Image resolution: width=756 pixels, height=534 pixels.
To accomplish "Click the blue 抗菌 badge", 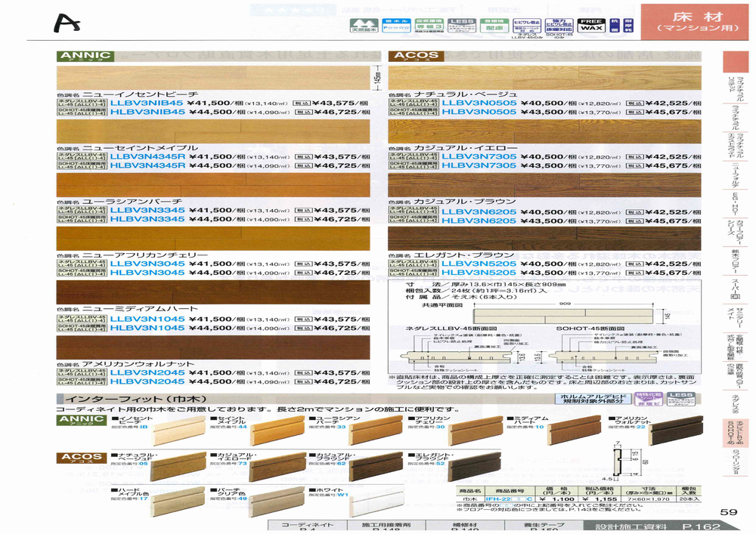I will pyautogui.click(x=614, y=25).
